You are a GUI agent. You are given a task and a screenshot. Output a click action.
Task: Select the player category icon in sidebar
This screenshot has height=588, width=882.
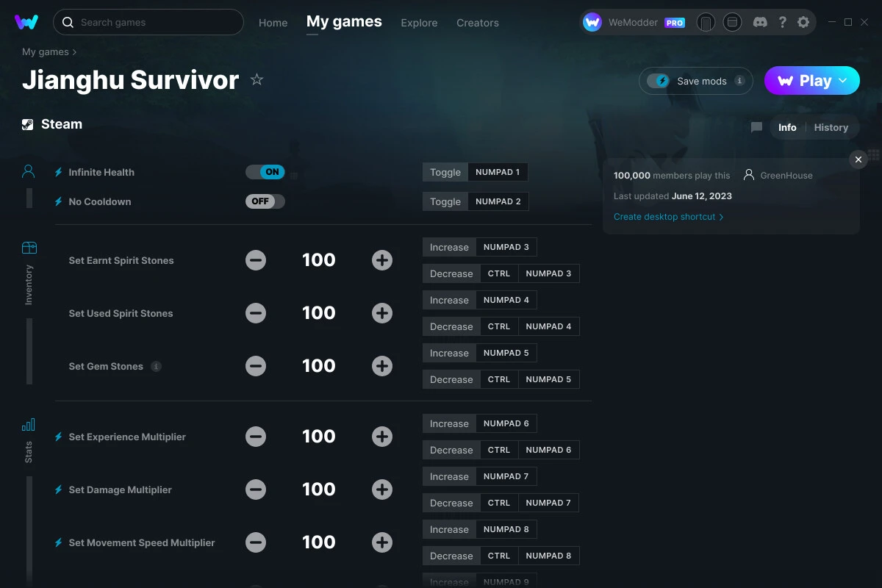pyautogui.click(x=29, y=172)
